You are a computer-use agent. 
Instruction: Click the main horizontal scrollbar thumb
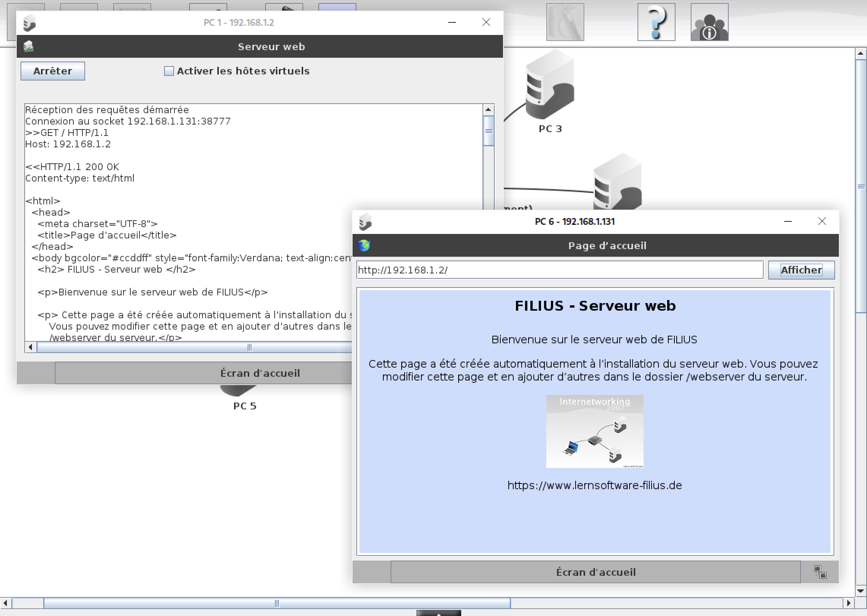coord(277,603)
